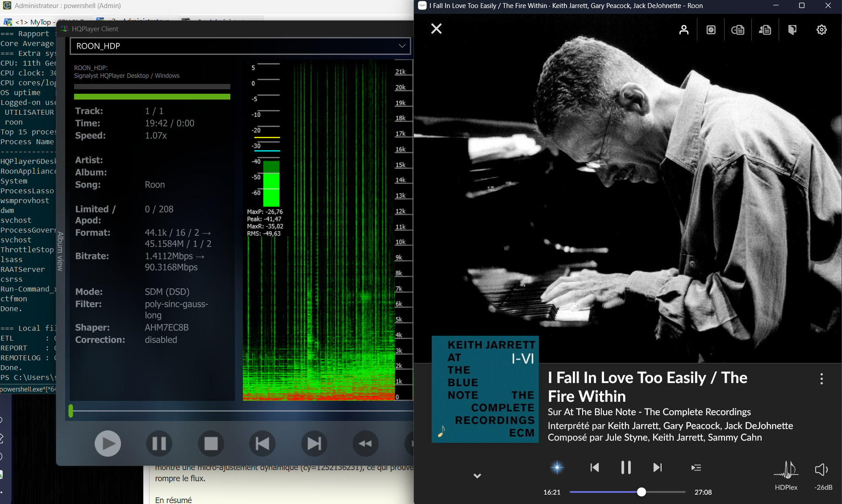
Task: Open the lyrics icon in Roon top bar
Action: coord(765,30)
